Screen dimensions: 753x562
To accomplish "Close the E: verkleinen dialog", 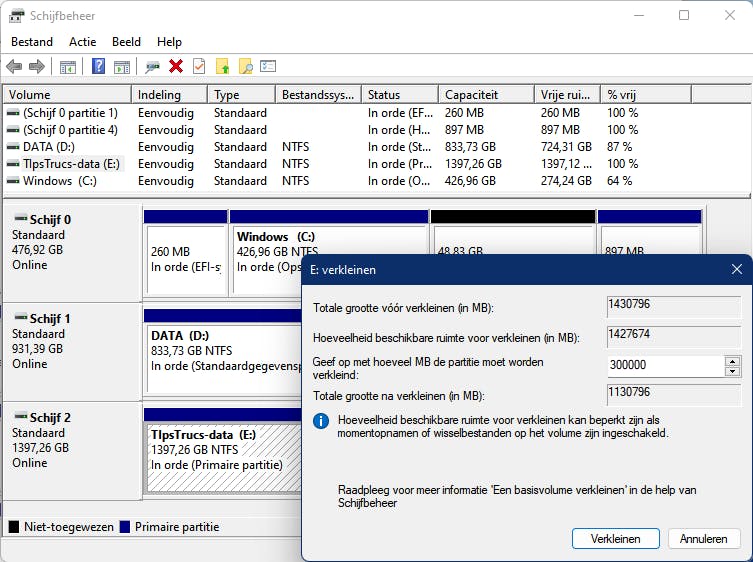I will tap(736, 269).
